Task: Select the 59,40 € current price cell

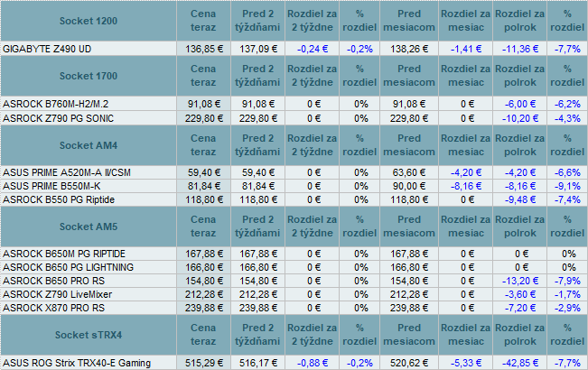Action: (x=203, y=172)
